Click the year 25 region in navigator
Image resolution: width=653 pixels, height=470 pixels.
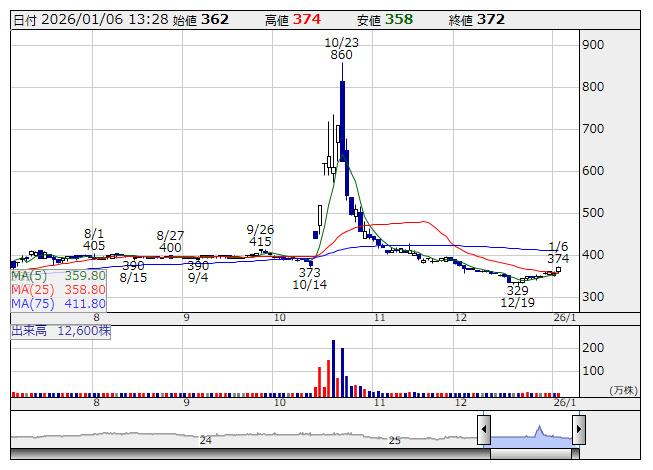(x=395, y=440)
